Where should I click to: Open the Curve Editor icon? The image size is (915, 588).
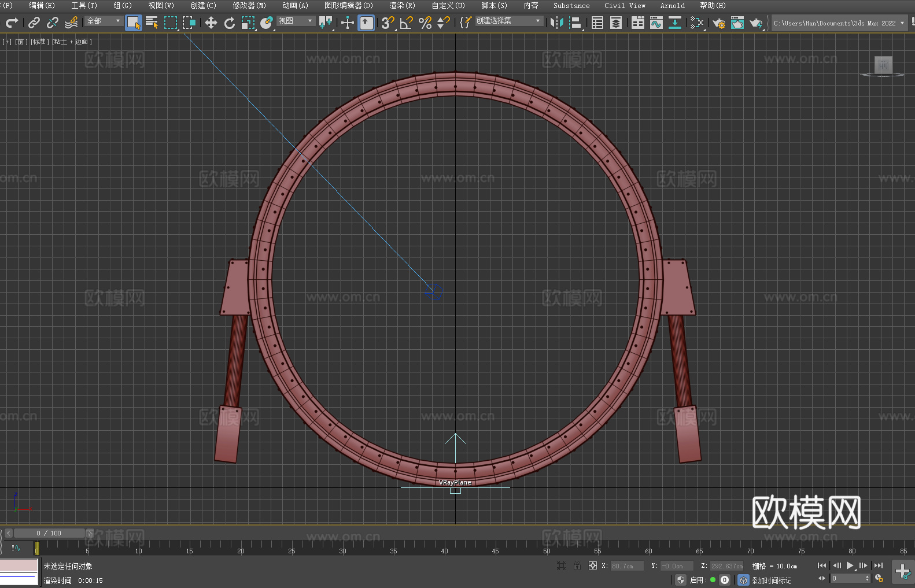coord(656,23)
